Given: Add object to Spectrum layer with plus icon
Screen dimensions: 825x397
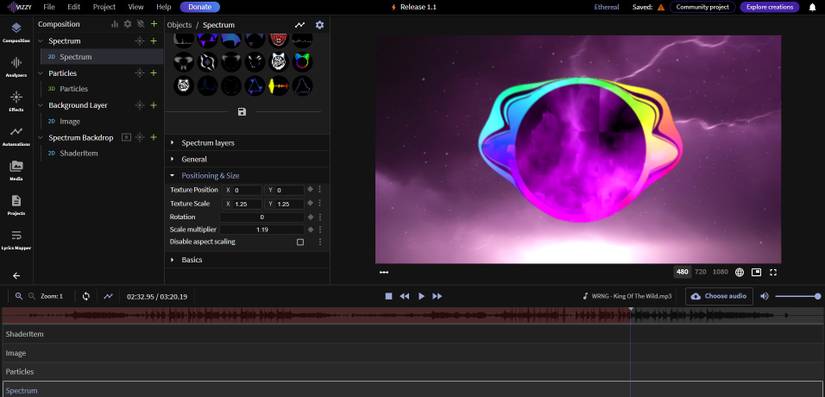Looking at the screenshot, I should [154, 41].
